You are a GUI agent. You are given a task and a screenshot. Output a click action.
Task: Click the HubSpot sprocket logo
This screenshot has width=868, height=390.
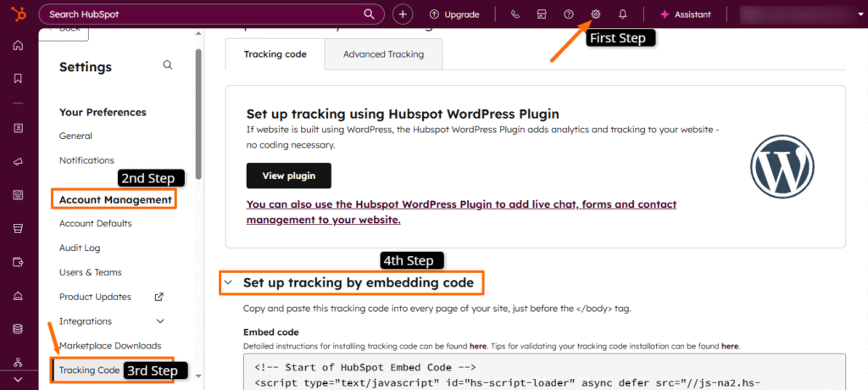[x=19, y=14]
